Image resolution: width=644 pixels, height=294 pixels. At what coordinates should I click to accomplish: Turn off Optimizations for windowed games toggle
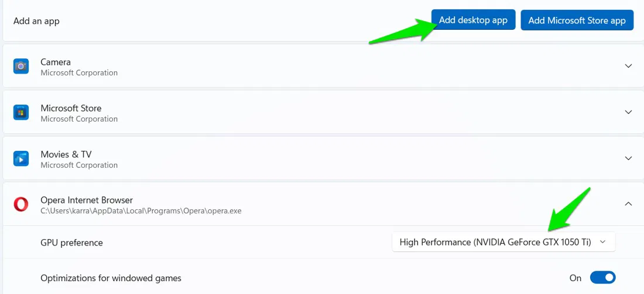pyautogui.click(x=602, y=278)
